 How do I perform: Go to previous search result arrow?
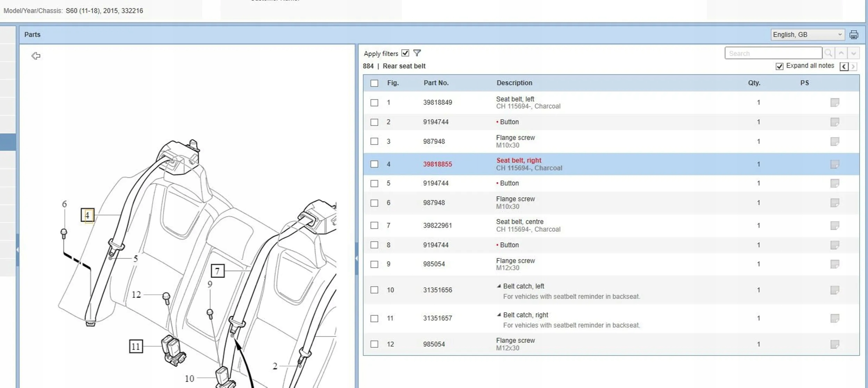tap(841, 53)
